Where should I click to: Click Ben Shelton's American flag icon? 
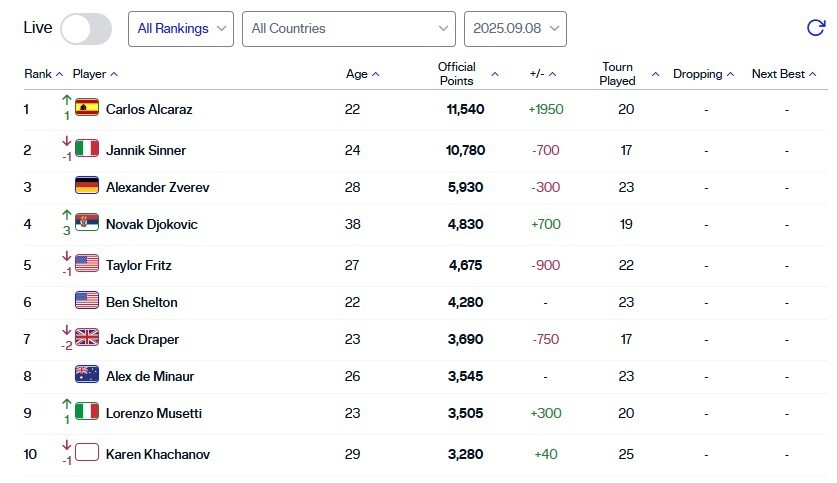(x=87, y=302)
